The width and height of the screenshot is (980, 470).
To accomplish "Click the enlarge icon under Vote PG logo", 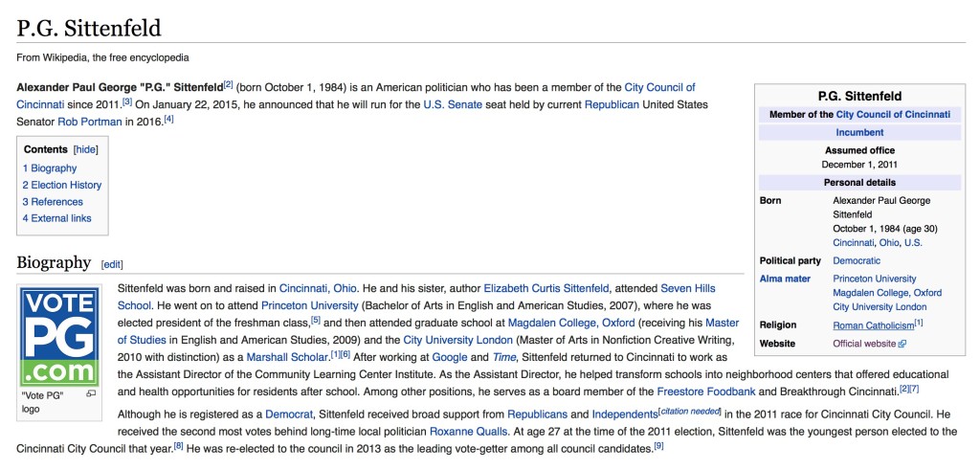I will (x=91, y=394).
